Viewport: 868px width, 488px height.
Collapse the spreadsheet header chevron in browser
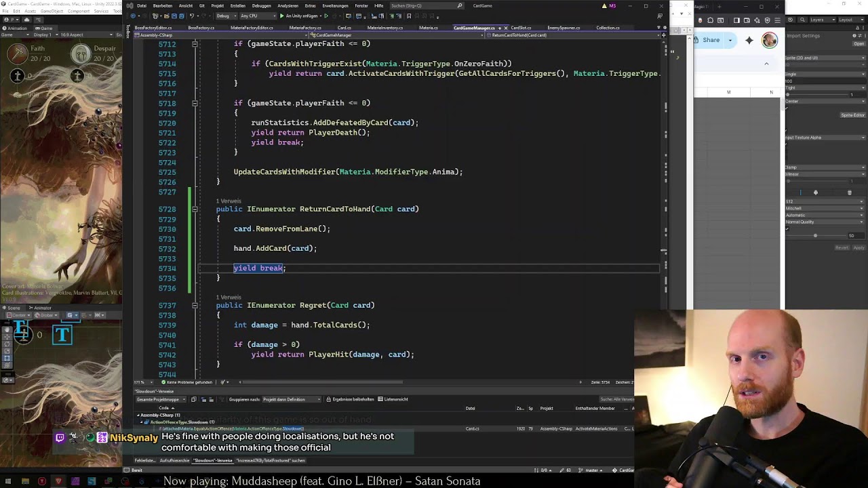766,64
